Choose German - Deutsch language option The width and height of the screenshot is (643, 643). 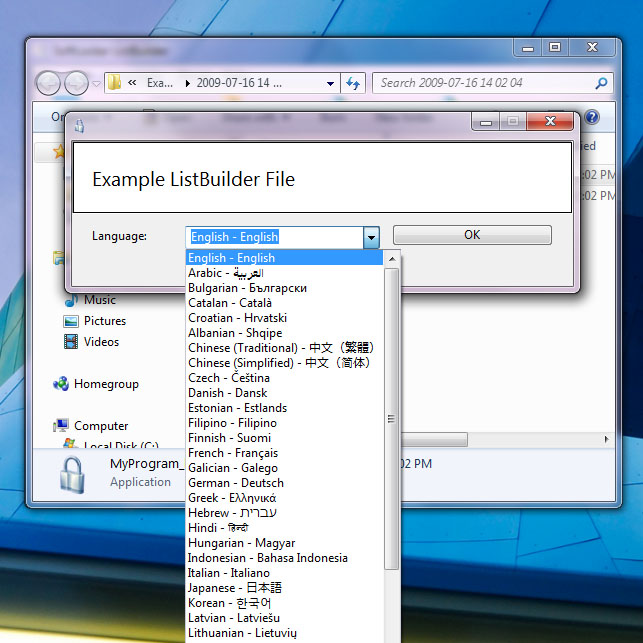pyautogui.click(x=237, y=483)
